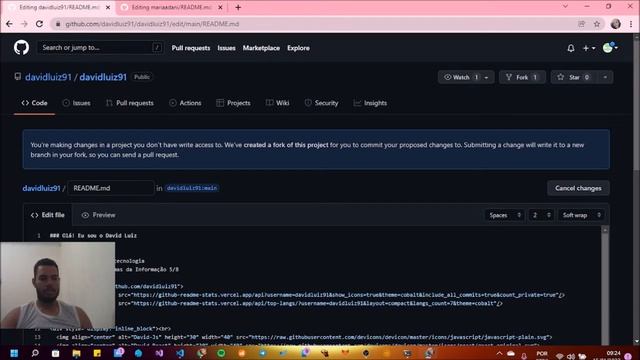640x360 pixels.
Task: Open the indent size 2 dropdown
Action: click(x=542, y=215)
